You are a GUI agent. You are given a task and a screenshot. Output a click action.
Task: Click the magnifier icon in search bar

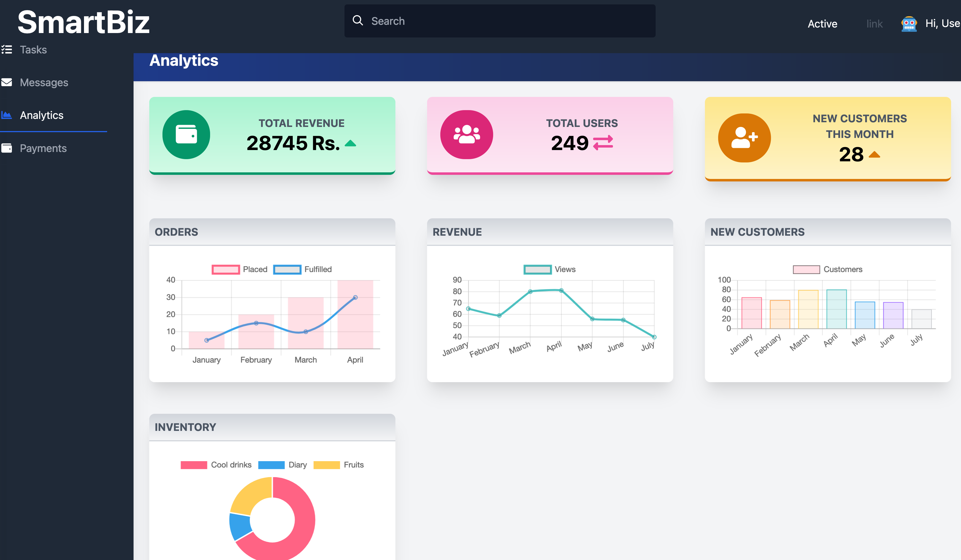pos(358,21)
